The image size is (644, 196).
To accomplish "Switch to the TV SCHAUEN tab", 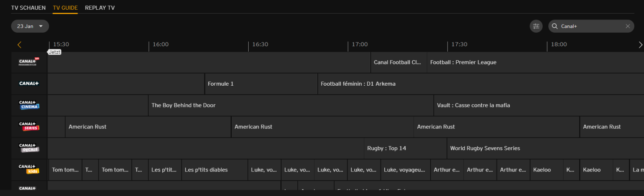I will (28, 8).
